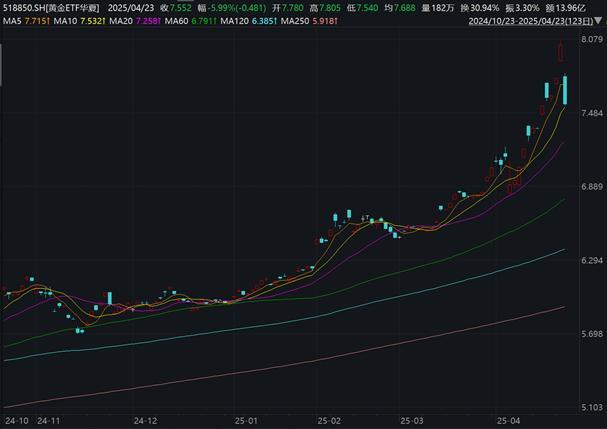
Task: Click the 2024/10/23-2025/04/23(123日) date range link
Action: click(531, 21)
